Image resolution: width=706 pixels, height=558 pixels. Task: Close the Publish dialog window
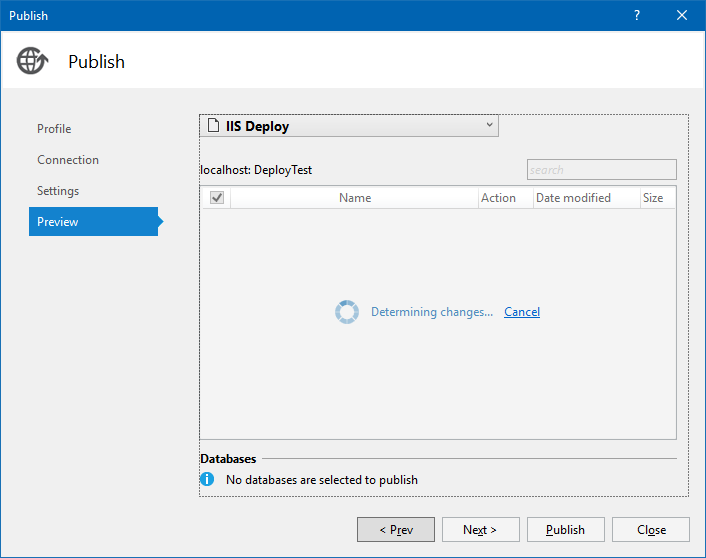point(682,15)
